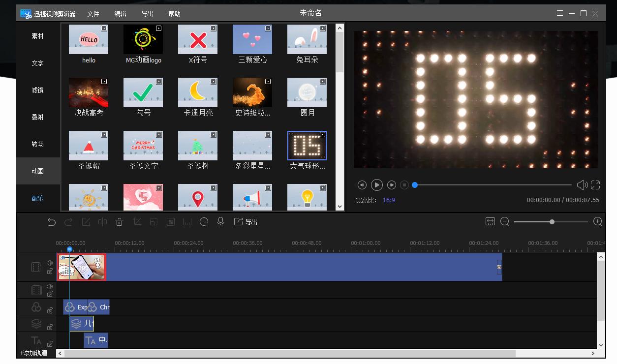The height and width of the screenshot is (364, 617).
Task: Click the mosaic icon in the timeline toolbar
Action: tap(170, 222)
